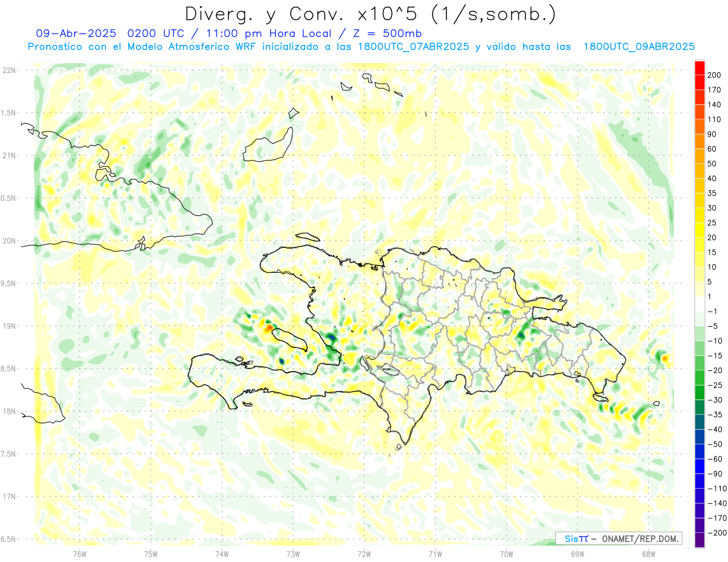Screen dimensions: 728x562
Task: Click the "7.5N" latitude tick label
Action: (x=8, y=454)
